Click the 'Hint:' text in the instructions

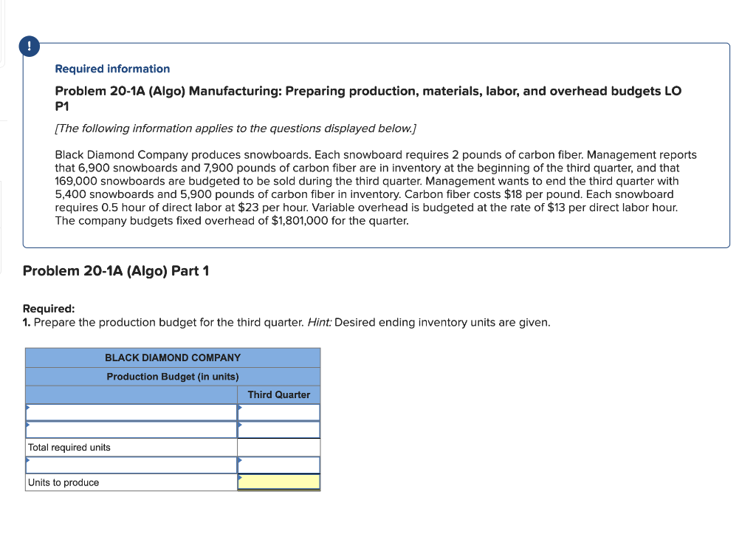point(320,322)
